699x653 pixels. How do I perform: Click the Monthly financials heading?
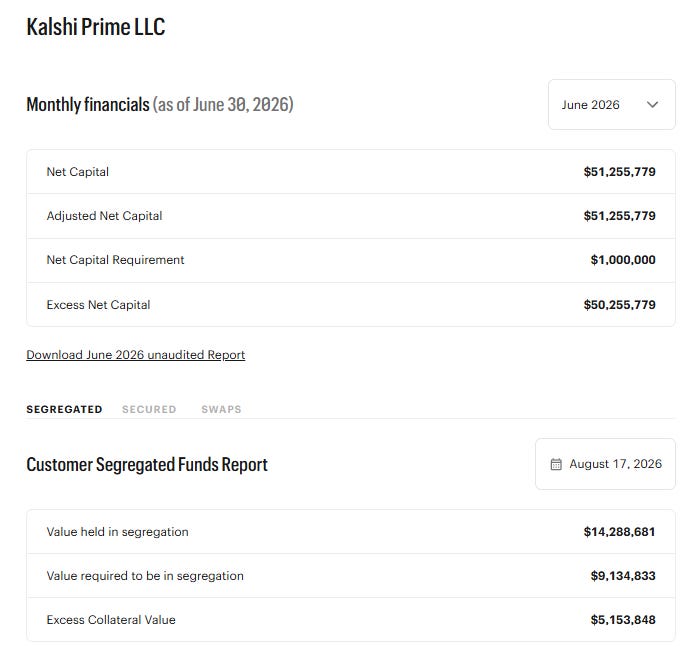point(88,105)
